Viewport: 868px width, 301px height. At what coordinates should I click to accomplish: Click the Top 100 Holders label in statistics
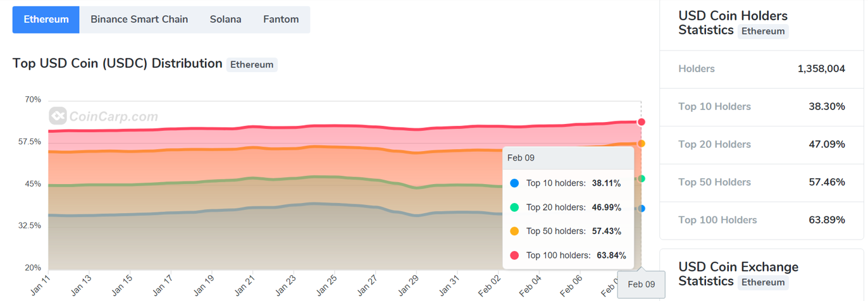(717, 220)
